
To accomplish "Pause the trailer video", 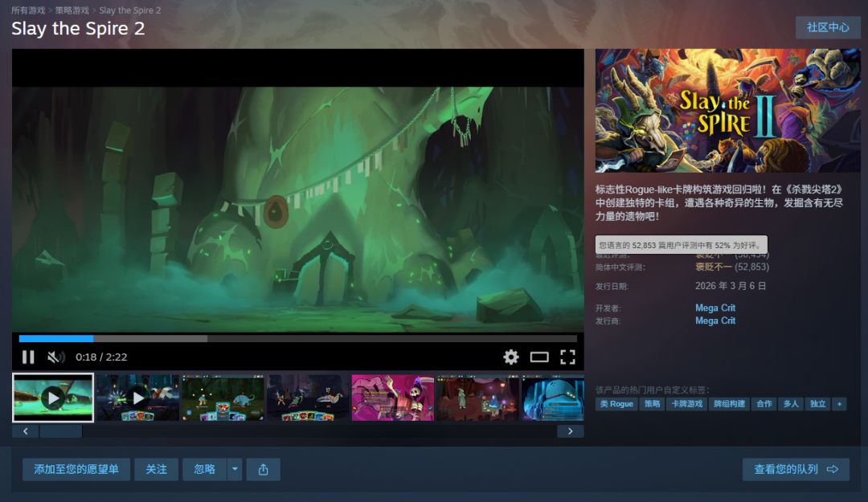I will [x=28, y=357].
